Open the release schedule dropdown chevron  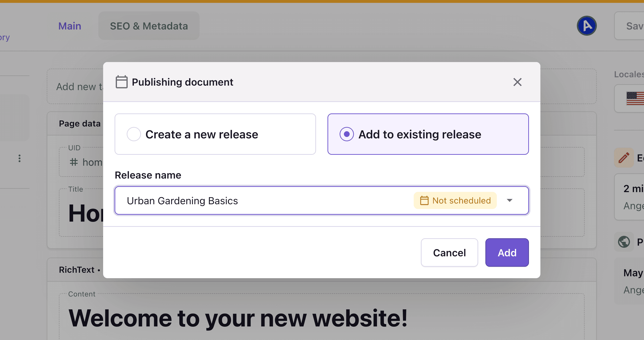(510, 200)
